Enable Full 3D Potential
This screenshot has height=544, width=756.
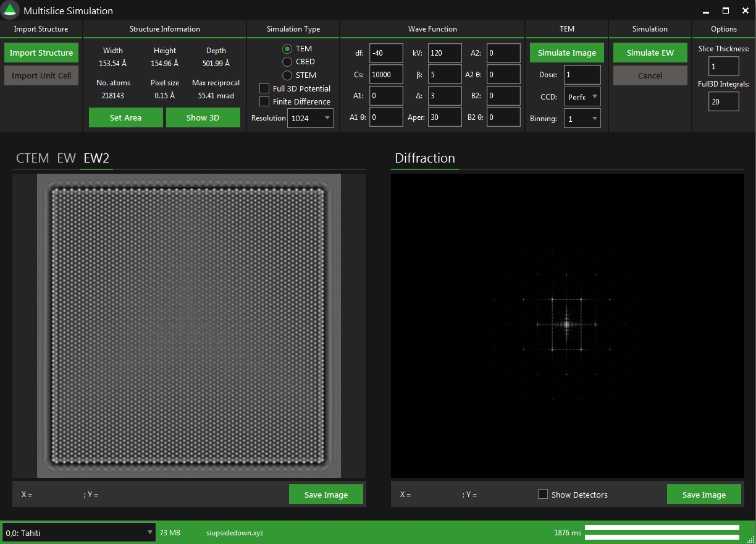(x=264, y=88)
